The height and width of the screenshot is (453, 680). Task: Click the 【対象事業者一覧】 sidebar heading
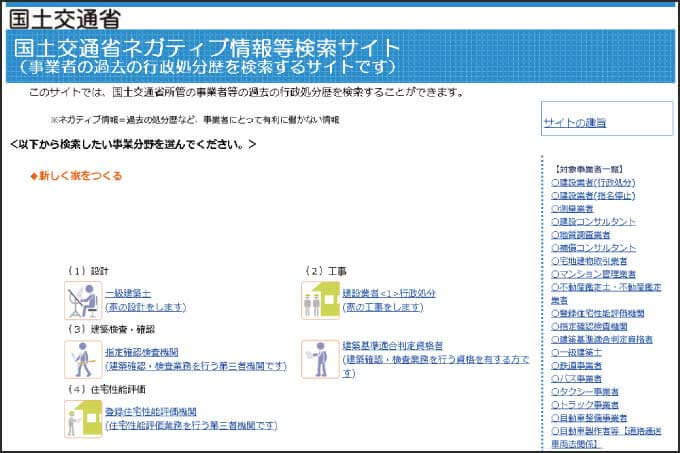588,169
